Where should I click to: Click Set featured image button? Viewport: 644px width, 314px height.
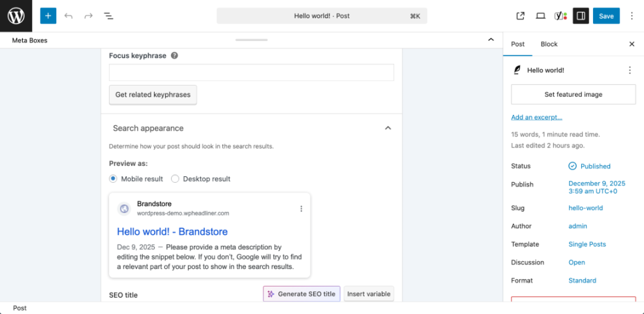point(574,95)
